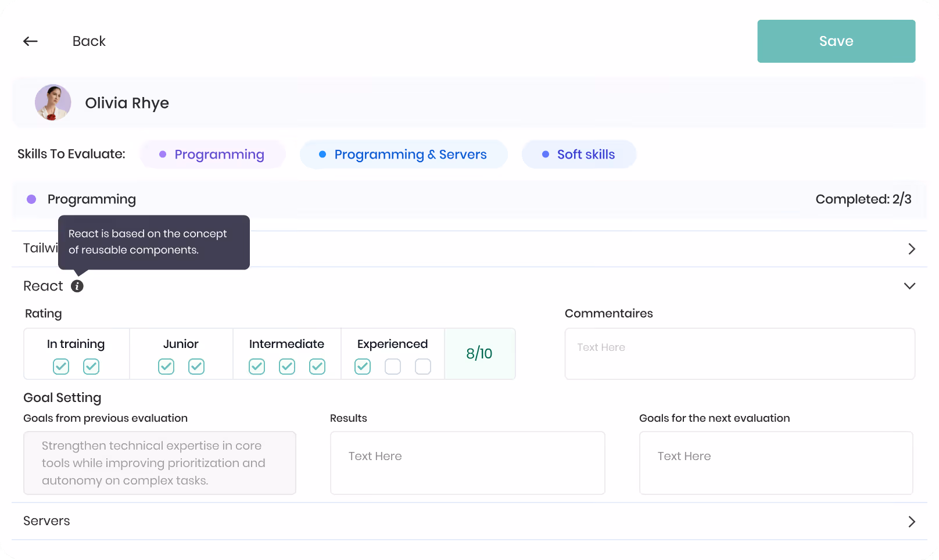The image size is (939, 560).
Task: Click Goals for the next evaluation field
Action: click(776, 463)
